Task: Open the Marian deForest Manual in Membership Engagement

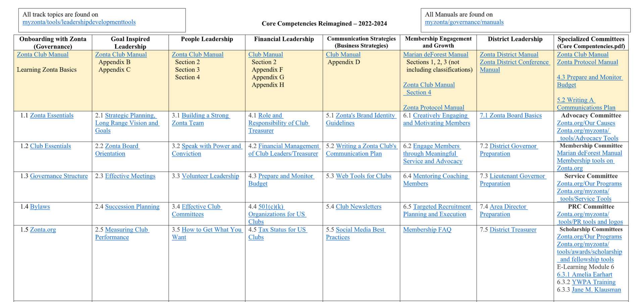Action: tap(436, 55)
